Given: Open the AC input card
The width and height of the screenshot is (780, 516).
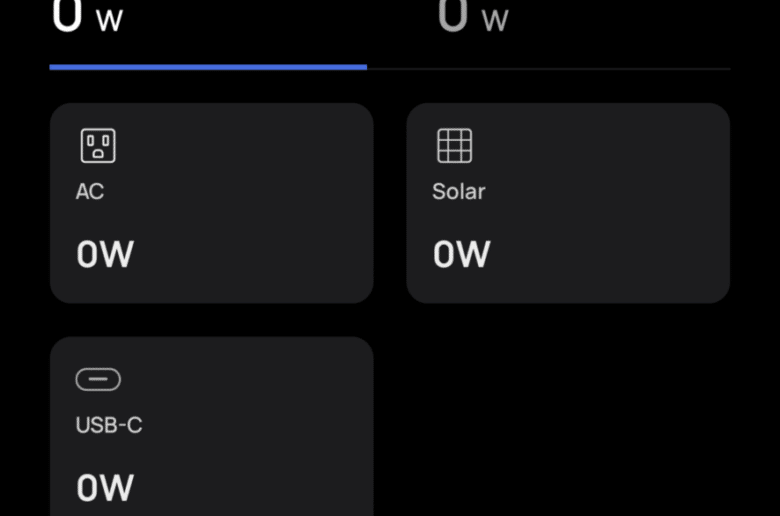Looking at the screenshot, I should [x=211, y=203].
